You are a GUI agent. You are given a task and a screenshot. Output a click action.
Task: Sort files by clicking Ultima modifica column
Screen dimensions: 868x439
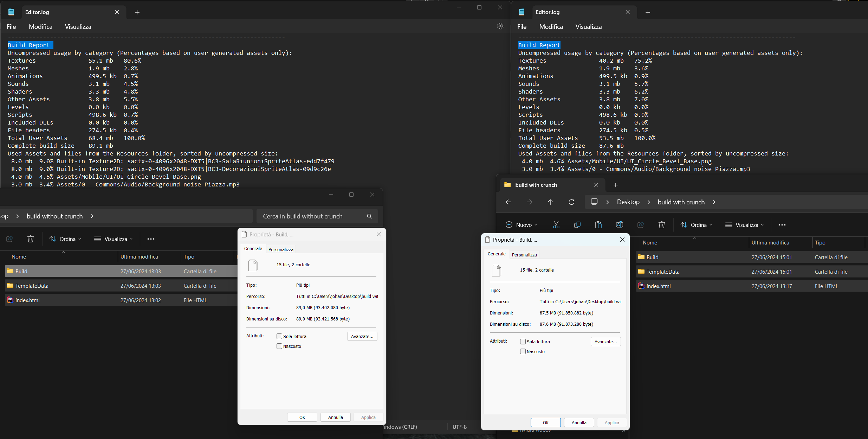pyautogui.click(x=771, y=242)
